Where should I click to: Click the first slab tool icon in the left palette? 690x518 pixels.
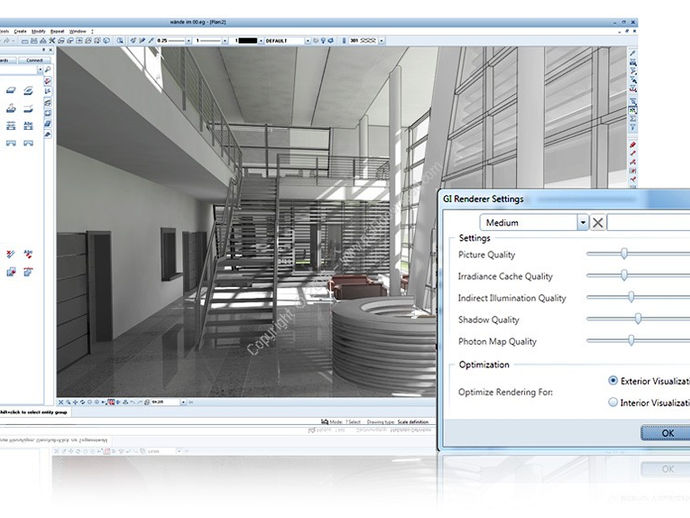point(11,91)
